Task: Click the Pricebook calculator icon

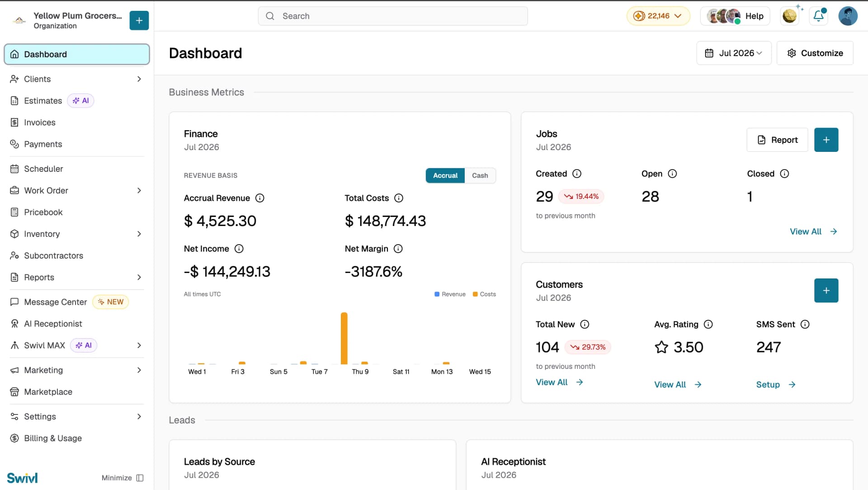Action: (14, 212)
